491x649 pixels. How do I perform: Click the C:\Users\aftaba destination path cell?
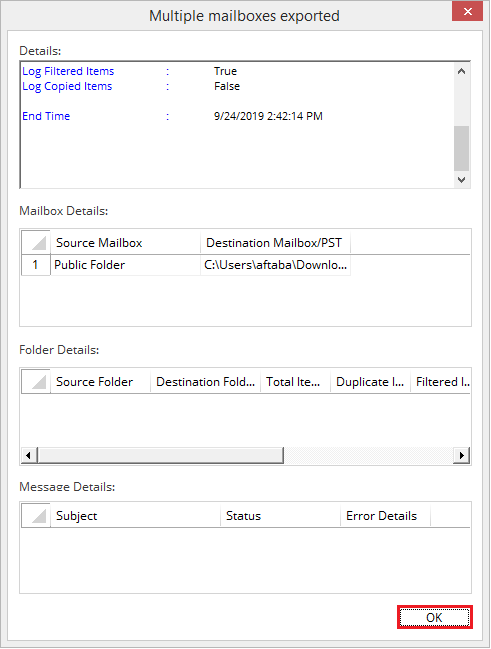click(275, 265)
